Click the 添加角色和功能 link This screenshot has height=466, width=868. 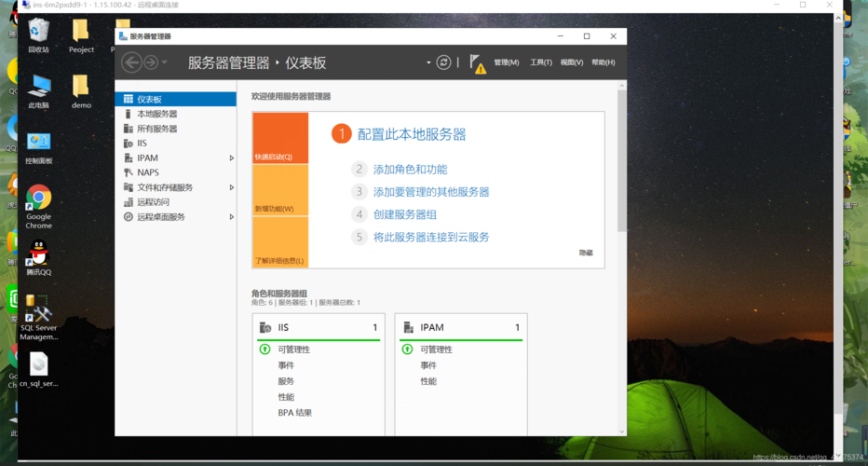click(410, 170)
